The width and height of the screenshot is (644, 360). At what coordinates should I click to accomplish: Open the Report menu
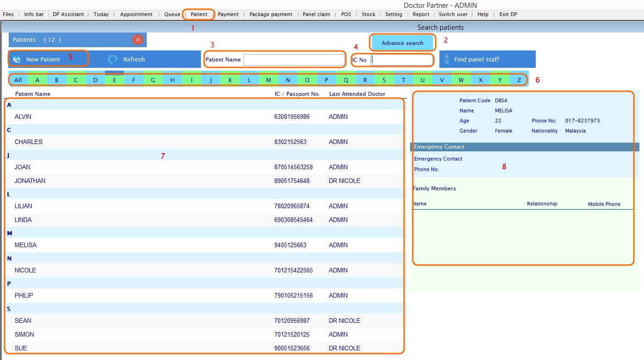(421, 14)
